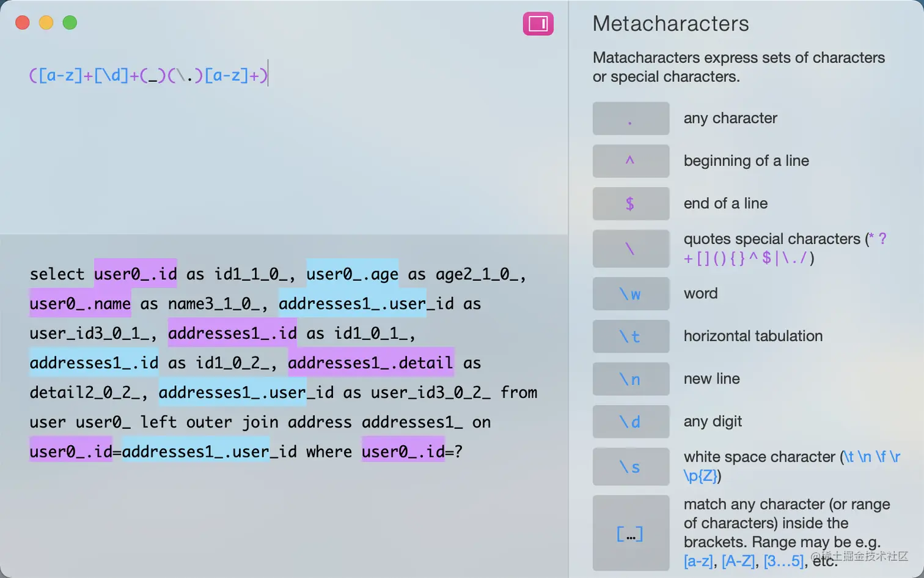924x578 pixels.
Task: Click the 'horizontal tabulation' description
Action: (753, 336)
